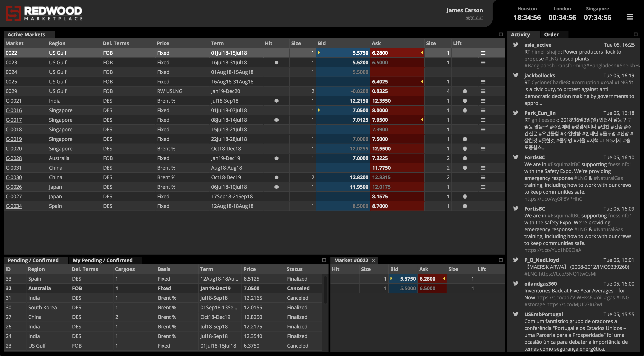The height and width of the screenshot is (356, 644).
Task: Click ask 6.2800 for market 0022 in Active Markets
Action: [x=397, y=53]
